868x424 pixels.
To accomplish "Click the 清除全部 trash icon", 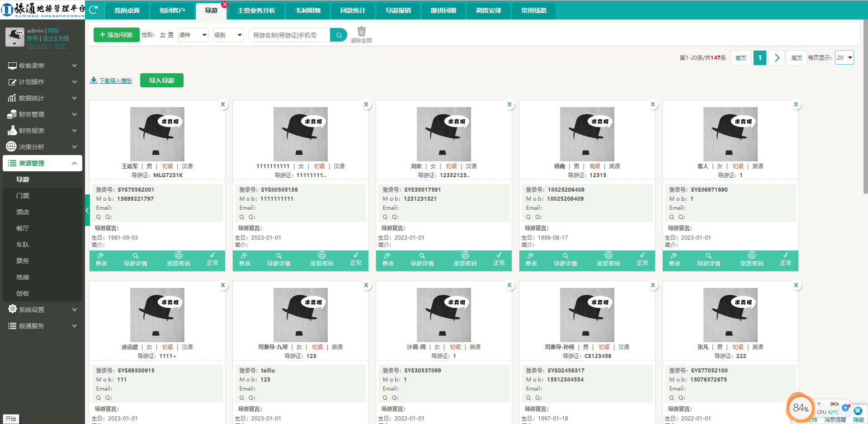I will tap(362, 31).
